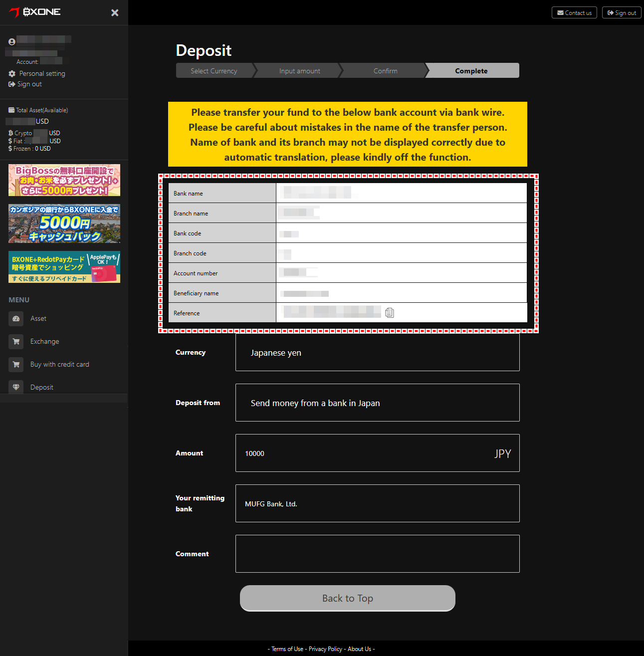
Task: Click the Japanese yen currency field
Action: (x=377, y=353)
